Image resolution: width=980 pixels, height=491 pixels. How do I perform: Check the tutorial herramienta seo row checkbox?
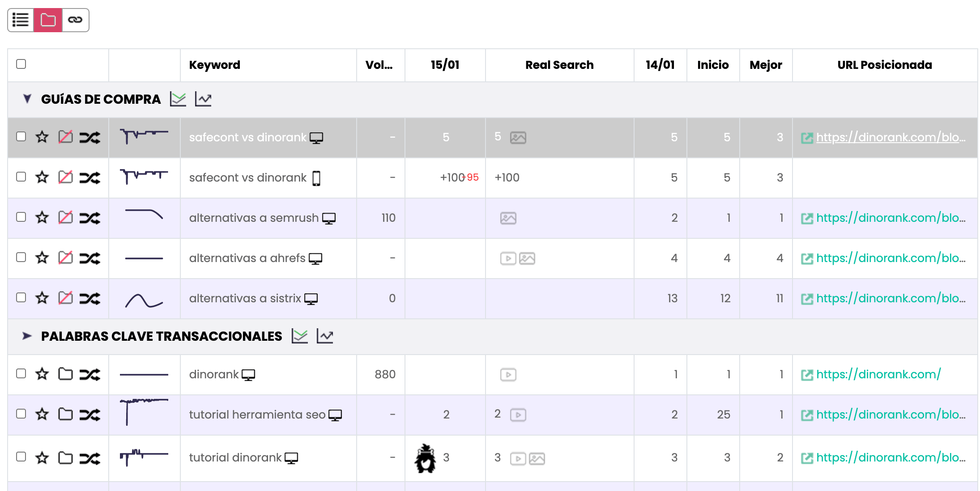[21, 414]
